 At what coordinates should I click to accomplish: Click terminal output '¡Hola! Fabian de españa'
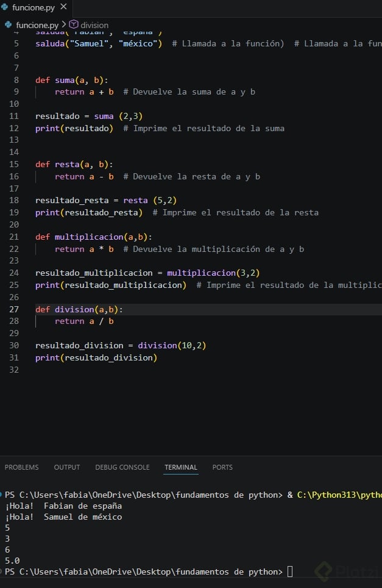click(x=63, y=506)
